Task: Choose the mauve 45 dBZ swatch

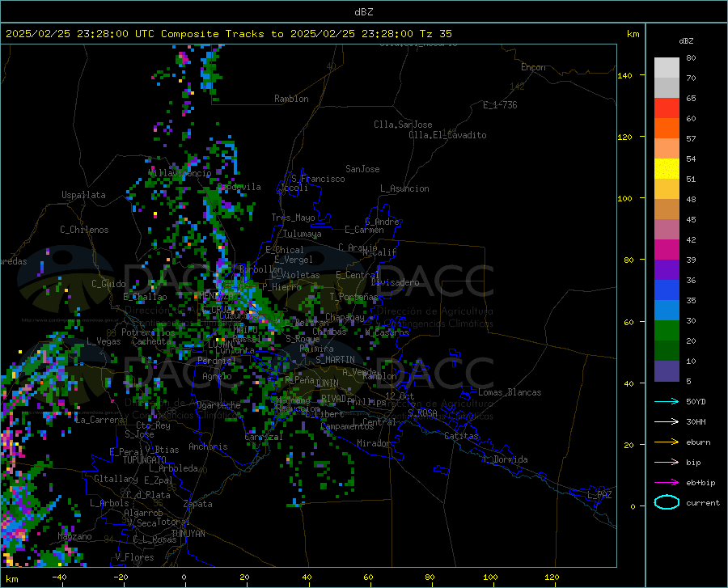Action: tap(667, 230)
